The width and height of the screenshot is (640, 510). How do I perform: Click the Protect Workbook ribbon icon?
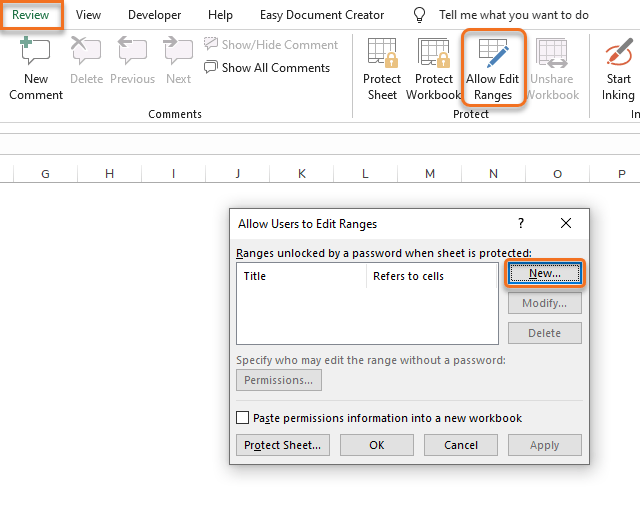click(x=433, y=54)
